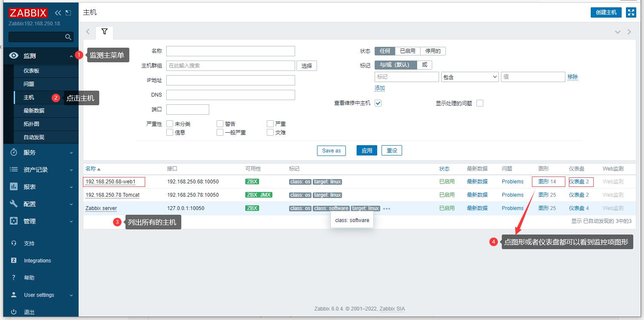Select 停用的 status option
644x320 pixels.
pos(433,51)
